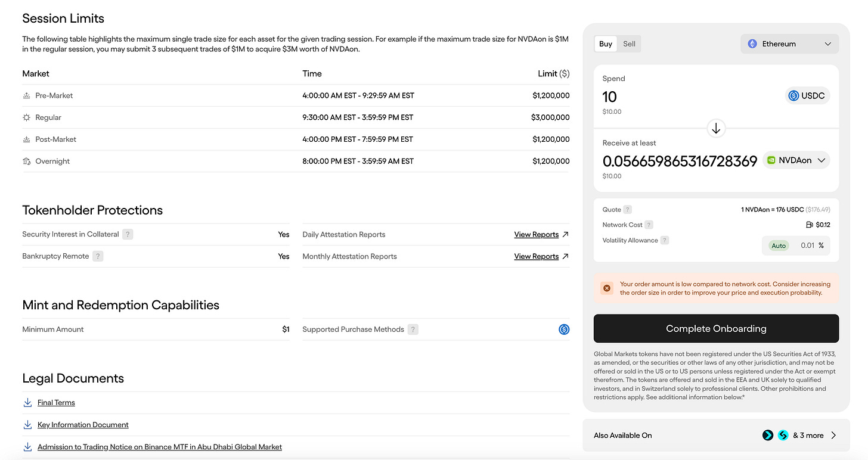
Task: Open the Ethereum network dropdown
Action: (789, 44)
